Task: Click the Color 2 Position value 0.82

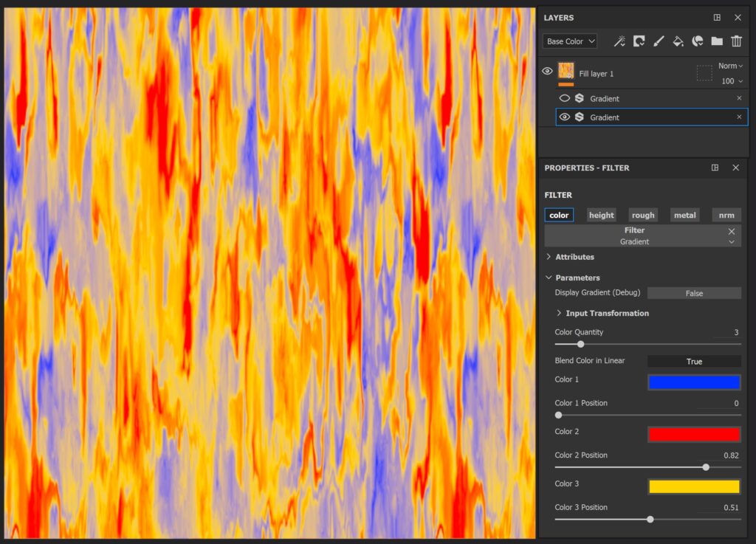Action: click(x=731, y=455)
